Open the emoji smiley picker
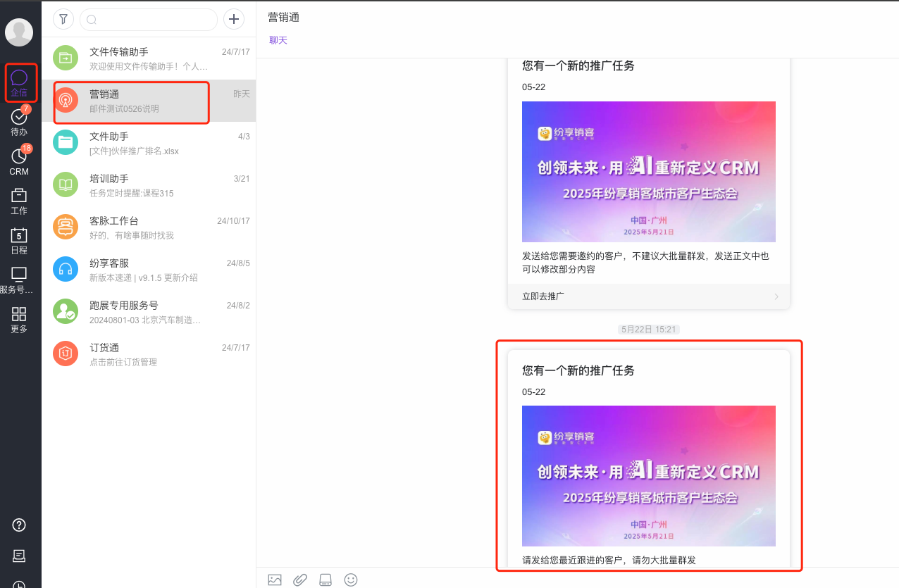Screen dimensions: 899x588 coord(351,580)
